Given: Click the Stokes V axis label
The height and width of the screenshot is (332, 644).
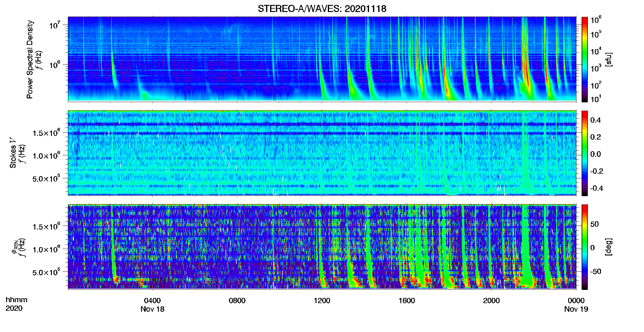Looking at the screenshot, I should [13, 152].
